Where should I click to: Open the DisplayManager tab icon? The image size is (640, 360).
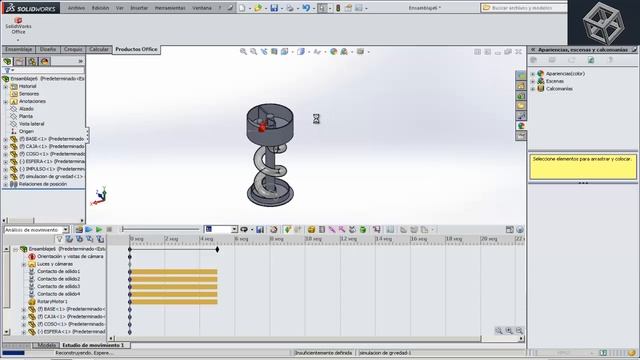pyautogui.click(x=44, y=61)
